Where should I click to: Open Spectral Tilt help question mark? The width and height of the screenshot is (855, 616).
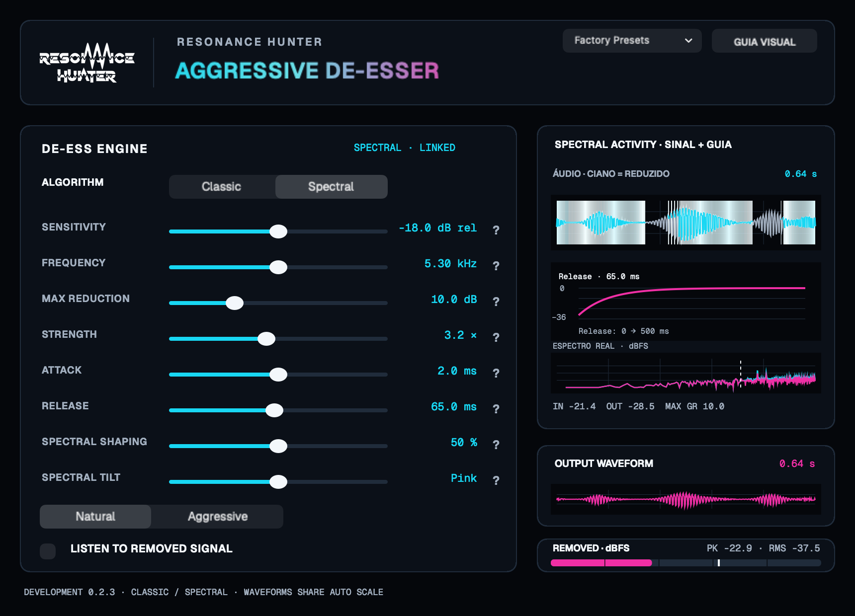[x=496, y=480]
